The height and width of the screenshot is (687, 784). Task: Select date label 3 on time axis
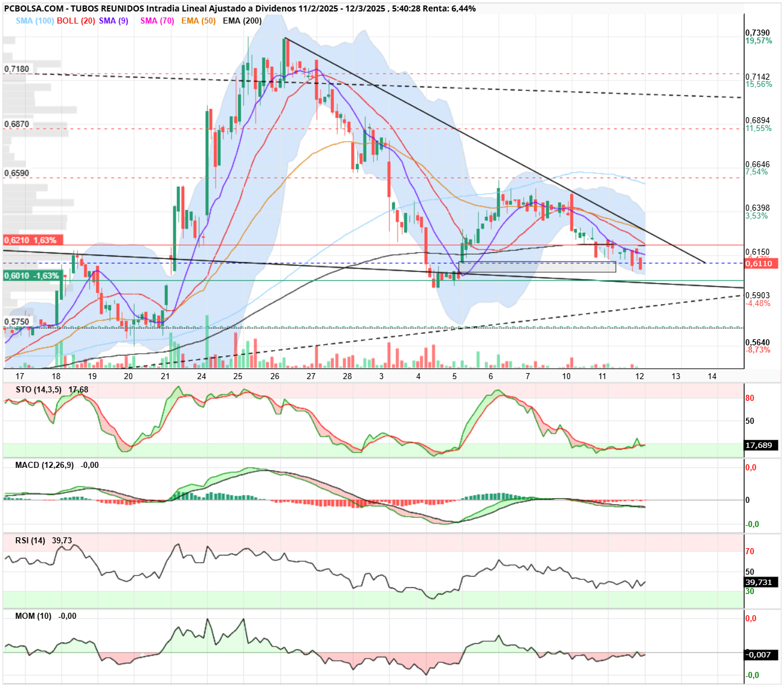[381, 376]
